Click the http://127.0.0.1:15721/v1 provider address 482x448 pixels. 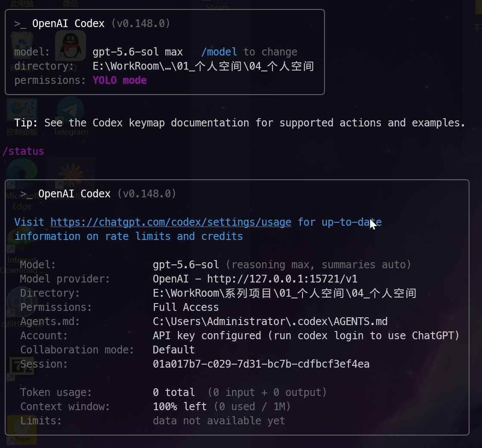282,279
